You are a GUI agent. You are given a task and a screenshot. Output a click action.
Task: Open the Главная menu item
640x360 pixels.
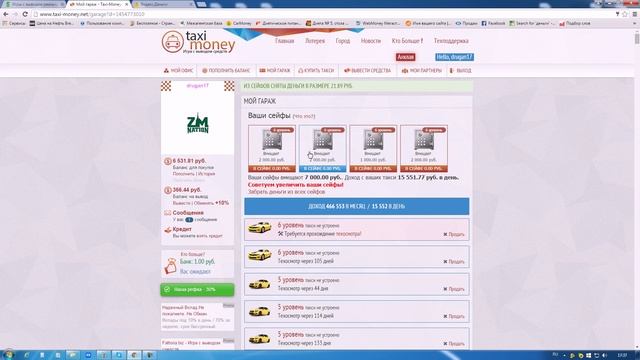284,41
